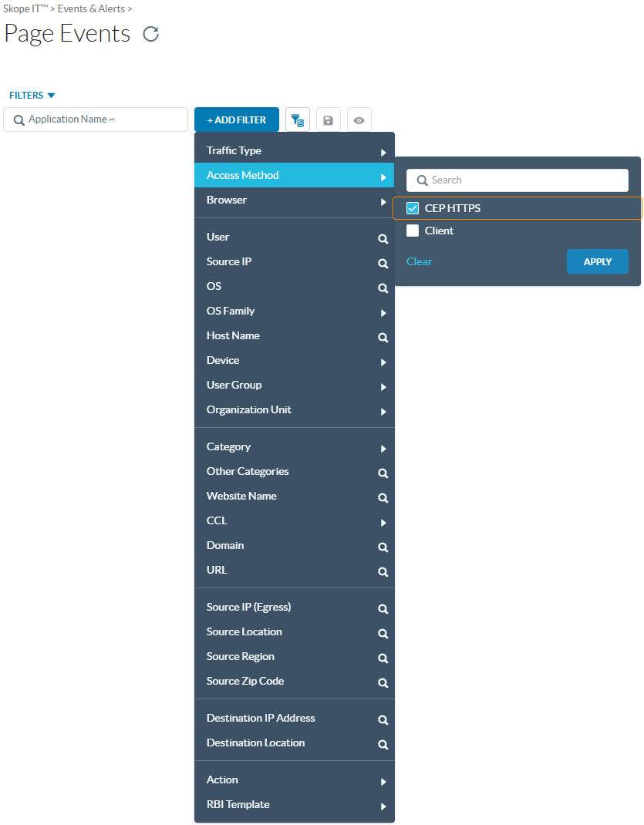644x825 pixels.
Task: Expand the OS Family submenu arrow
Action: click(x=383, y=313)
